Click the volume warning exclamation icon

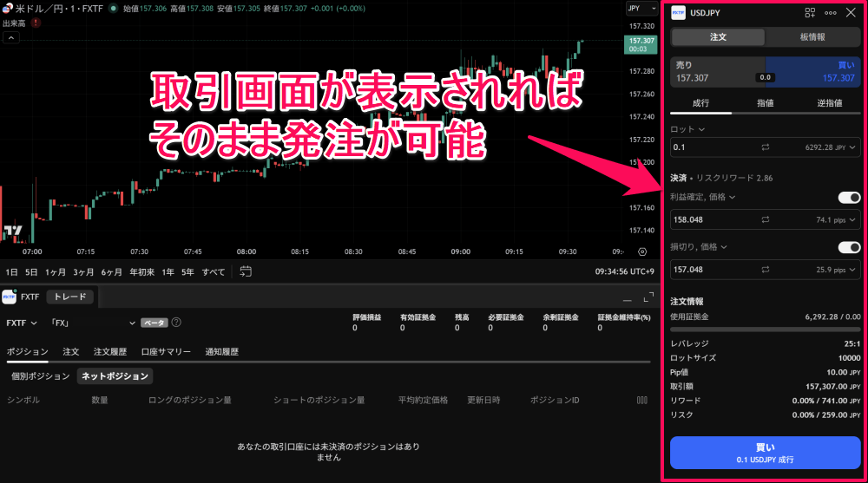point(36,23)
